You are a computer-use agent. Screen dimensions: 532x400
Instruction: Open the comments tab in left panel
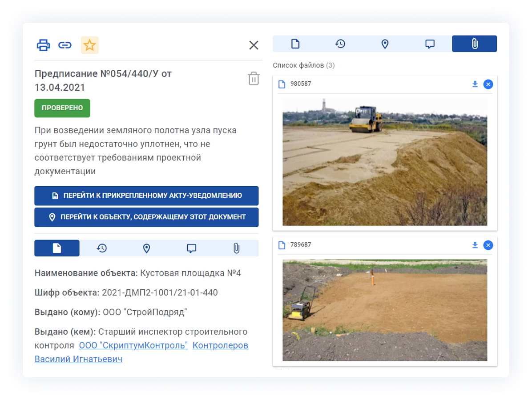(x=191, y=248)
